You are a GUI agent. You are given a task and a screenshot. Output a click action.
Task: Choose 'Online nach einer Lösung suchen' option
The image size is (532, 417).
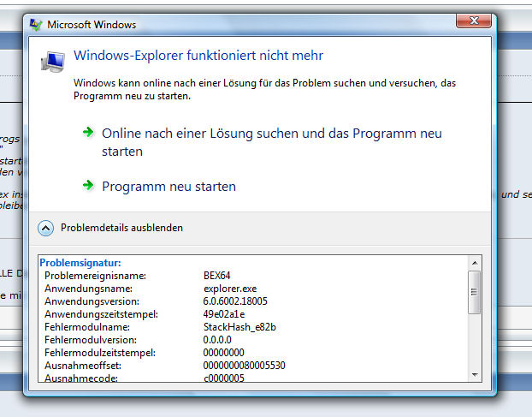click(x=272, y=142)
